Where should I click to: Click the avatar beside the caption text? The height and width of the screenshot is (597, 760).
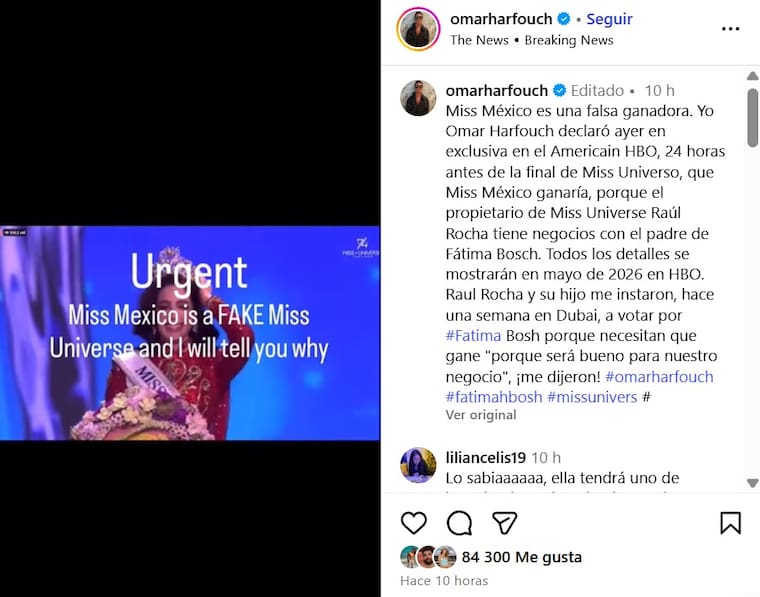(418, 98)
